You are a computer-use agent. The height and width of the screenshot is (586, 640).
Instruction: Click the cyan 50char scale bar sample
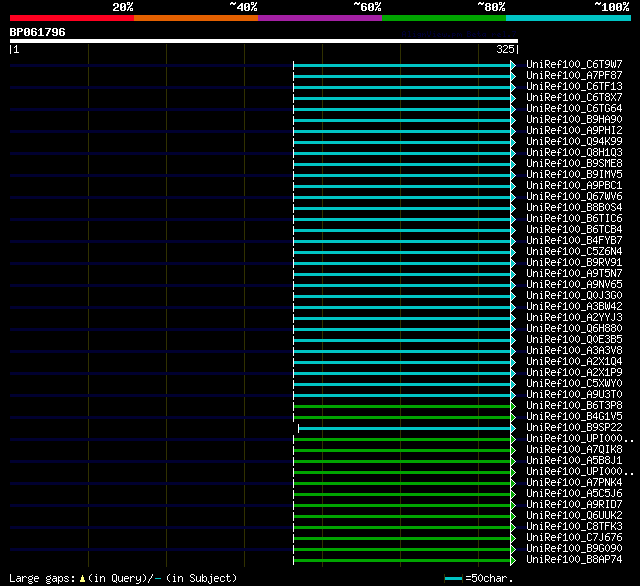pos(453,578)
